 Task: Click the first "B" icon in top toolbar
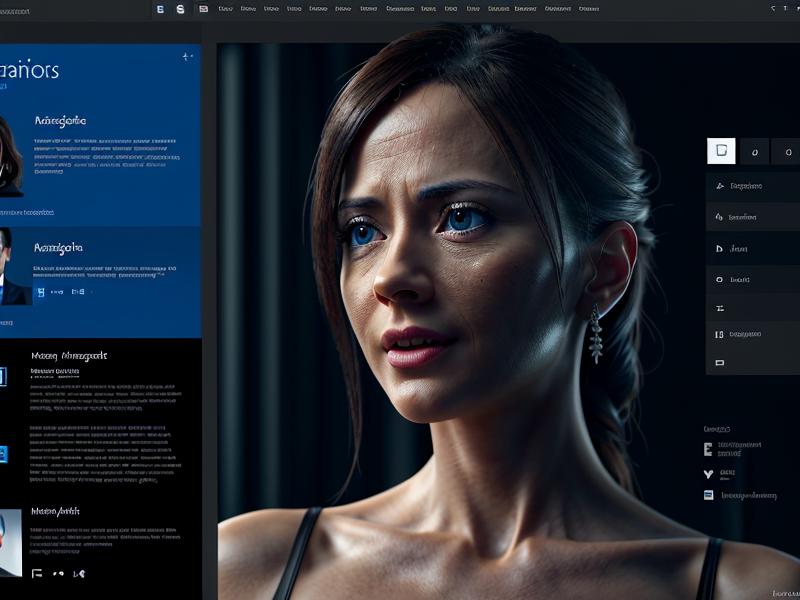(160, 9)
